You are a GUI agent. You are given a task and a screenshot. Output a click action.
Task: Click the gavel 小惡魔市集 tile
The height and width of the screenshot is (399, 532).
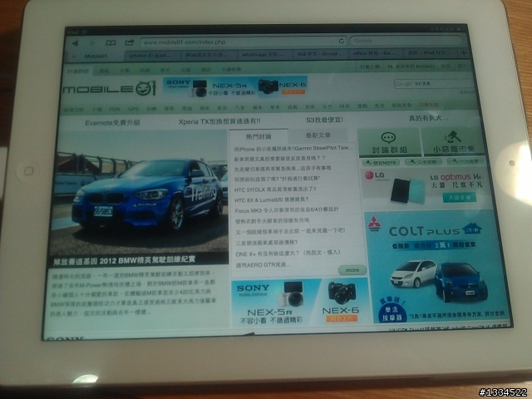pos(454,142)
